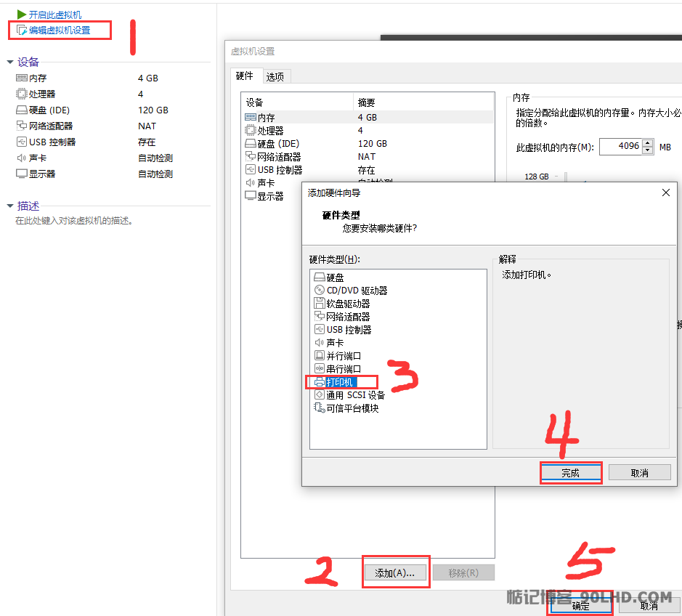Click memory size input field showing 4096
This screenshot has width=682, height=616.
pyautogui.click(x=621, y=146)
